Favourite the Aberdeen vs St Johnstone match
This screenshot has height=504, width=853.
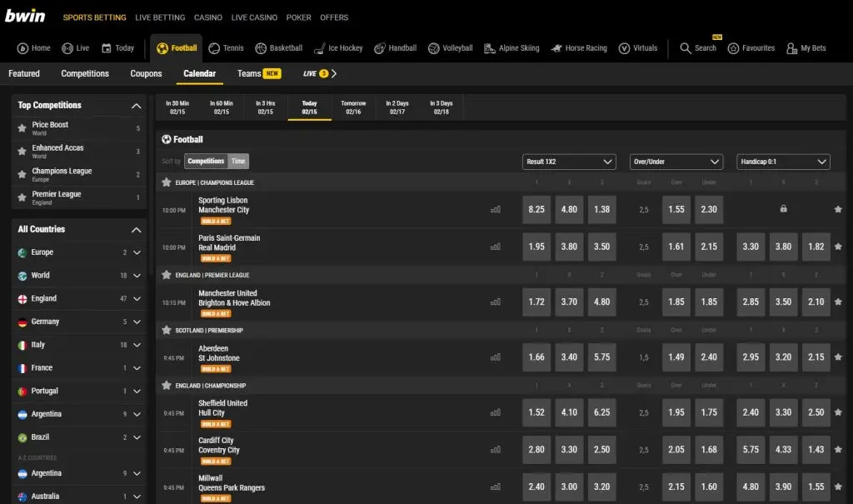838,357
